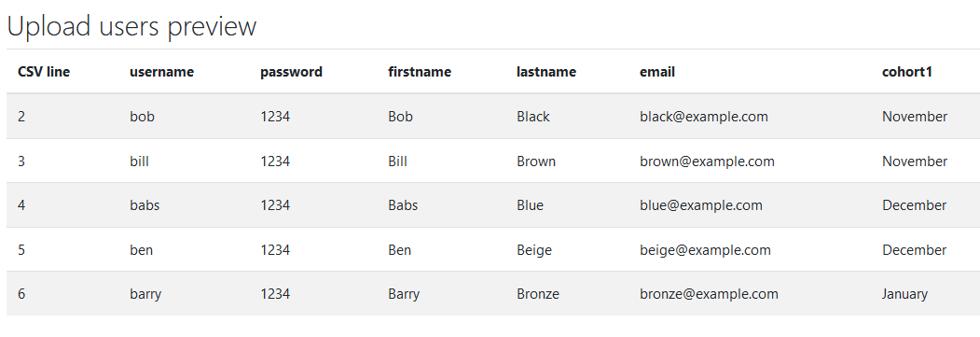Click the username column header
The width and height of the screenshot is (980, 337).
pos(161,72)
